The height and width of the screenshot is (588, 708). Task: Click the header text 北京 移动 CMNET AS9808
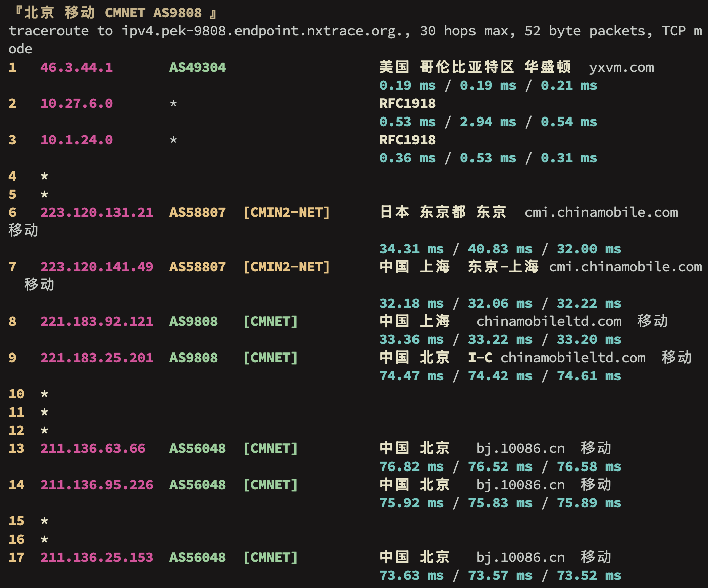(113, 13)
